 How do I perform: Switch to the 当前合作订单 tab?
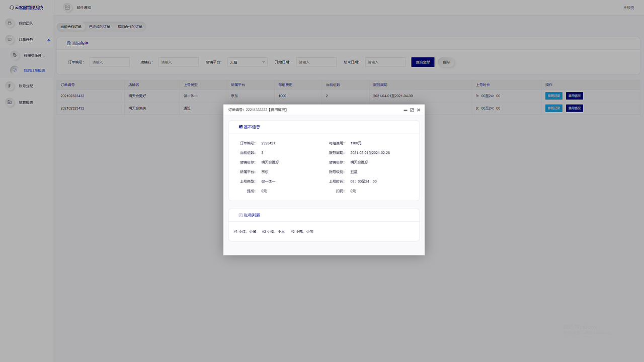point(71,27)
